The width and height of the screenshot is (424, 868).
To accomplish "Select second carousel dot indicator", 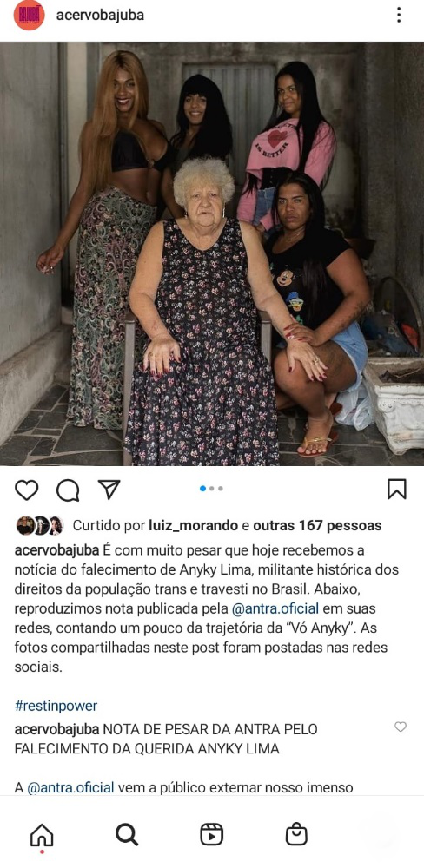I will point(212,489).
